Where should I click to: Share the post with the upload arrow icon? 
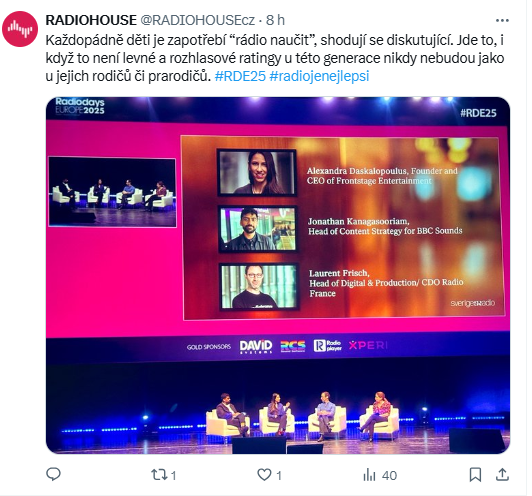click(x=502, y=475)
